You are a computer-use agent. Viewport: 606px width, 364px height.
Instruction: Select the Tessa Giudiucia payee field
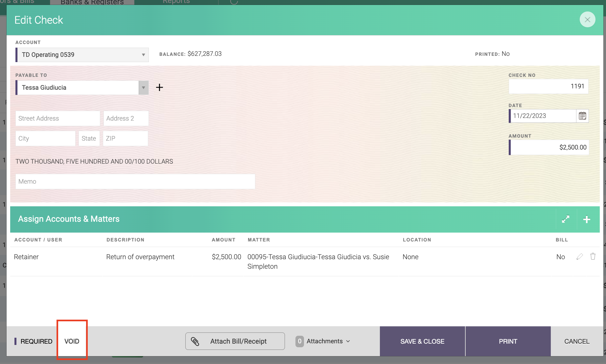(77, 88)
